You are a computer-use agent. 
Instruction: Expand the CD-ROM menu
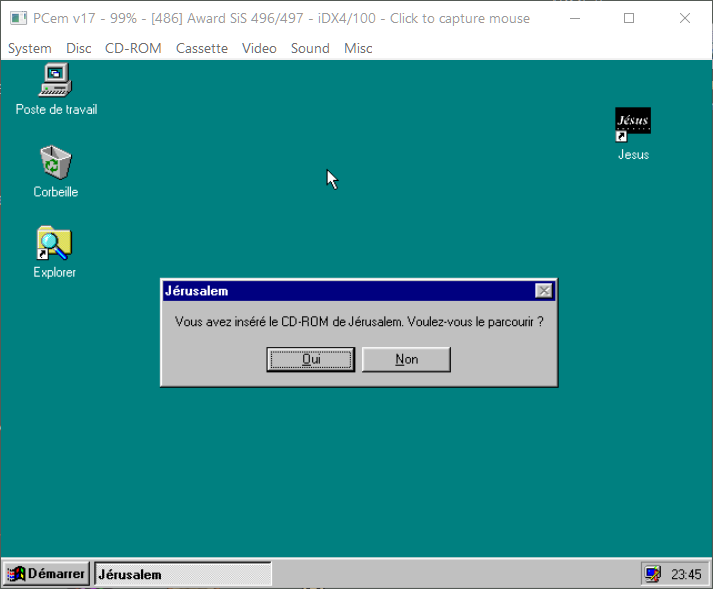[133, 48]
